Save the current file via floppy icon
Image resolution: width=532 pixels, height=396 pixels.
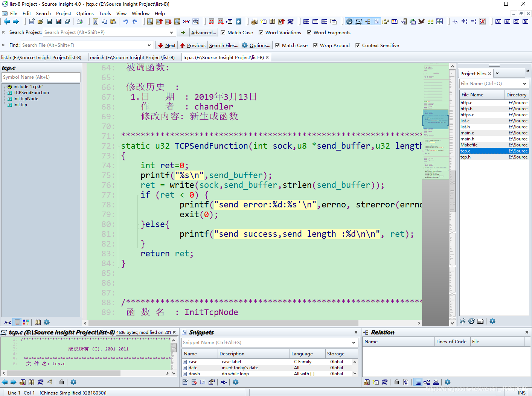click(x=49, y=22)
